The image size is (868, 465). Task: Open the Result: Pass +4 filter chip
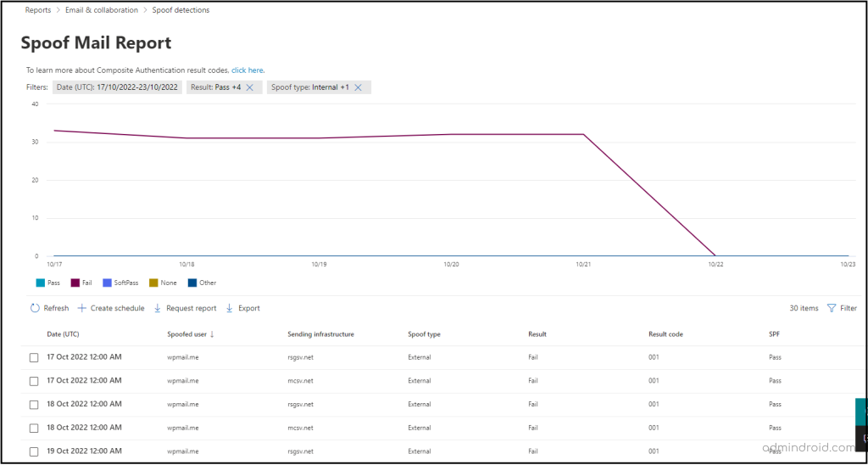(216, 87)
